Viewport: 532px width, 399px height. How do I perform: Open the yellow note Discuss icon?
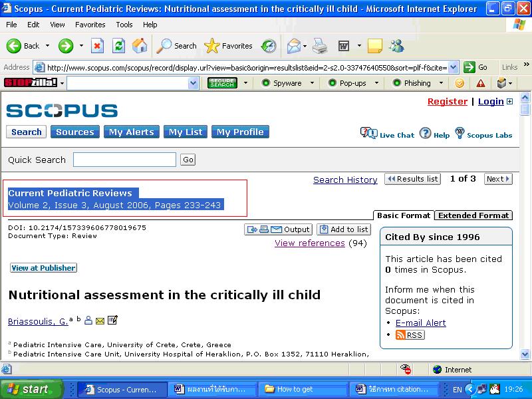coord(375,46)
